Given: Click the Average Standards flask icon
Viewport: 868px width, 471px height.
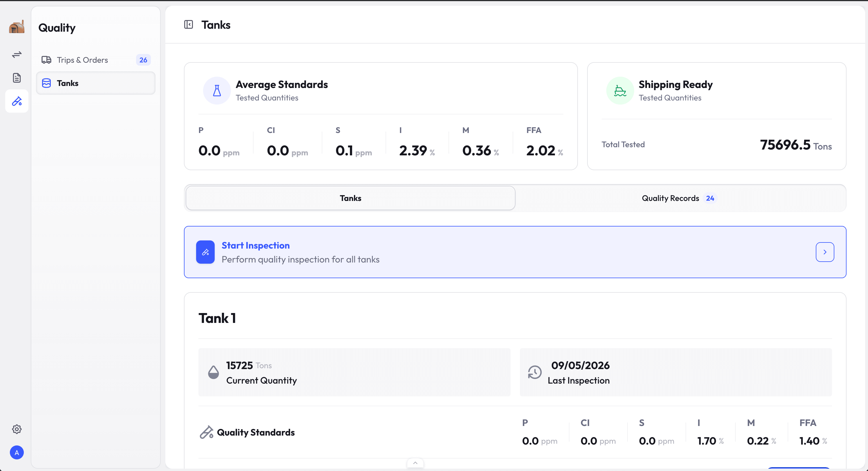Looking at the screenshot, I should (x=217, y=90).
